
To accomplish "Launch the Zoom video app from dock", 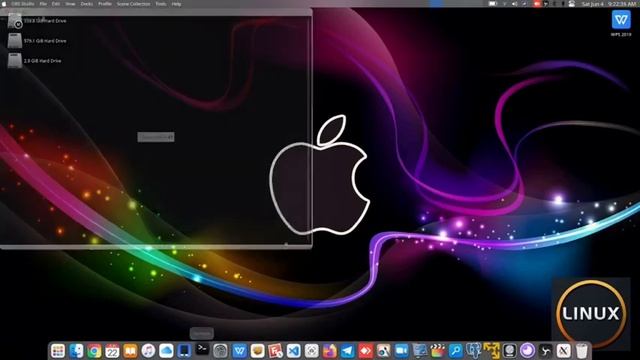I will [401, 351].
